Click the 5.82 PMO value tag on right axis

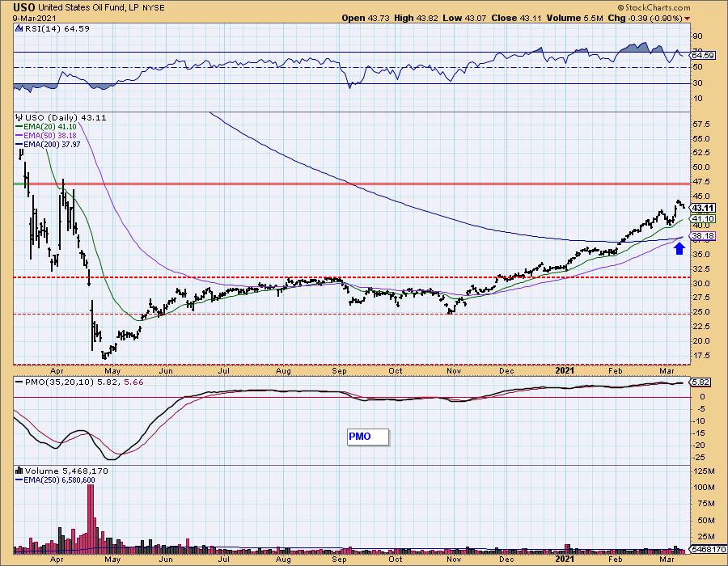point(700,382)
